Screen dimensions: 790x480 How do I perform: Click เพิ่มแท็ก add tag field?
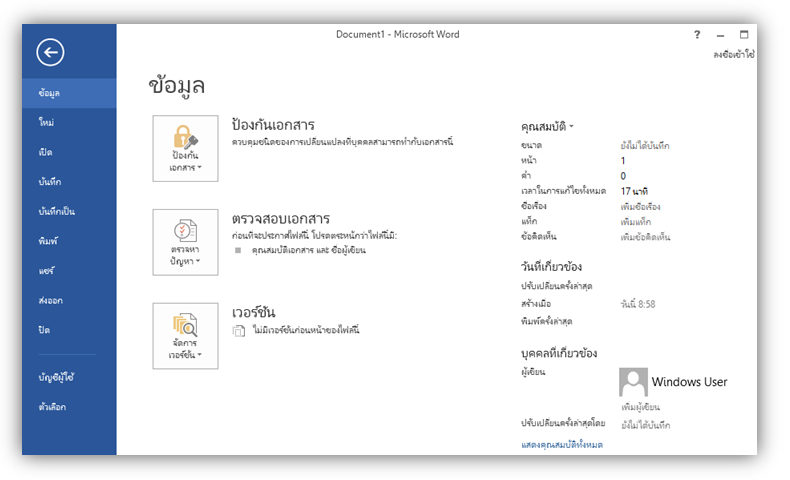pyautogui.click(x=636, y=222)
